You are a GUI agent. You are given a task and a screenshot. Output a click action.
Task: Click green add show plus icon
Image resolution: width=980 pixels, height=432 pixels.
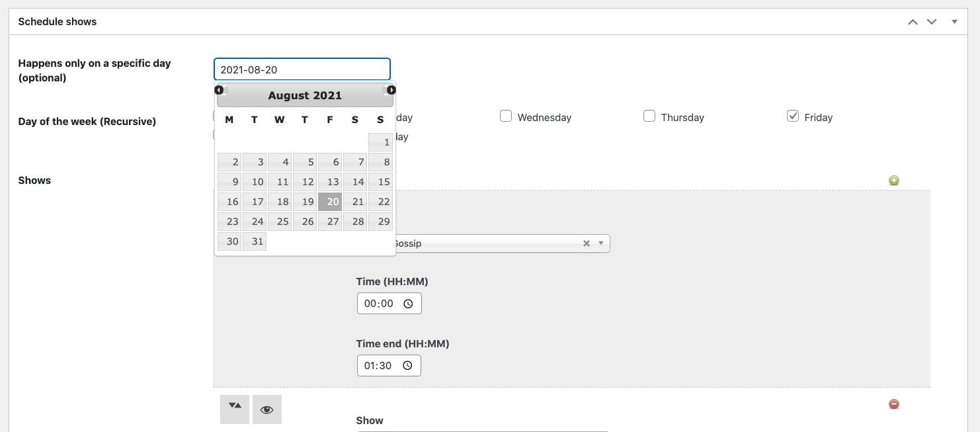(x=894, y=181)
